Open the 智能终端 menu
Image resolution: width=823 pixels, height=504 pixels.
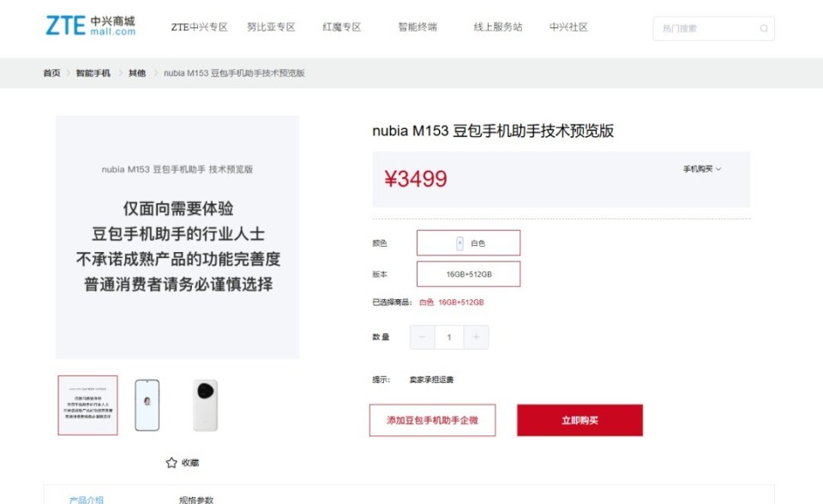417,27
